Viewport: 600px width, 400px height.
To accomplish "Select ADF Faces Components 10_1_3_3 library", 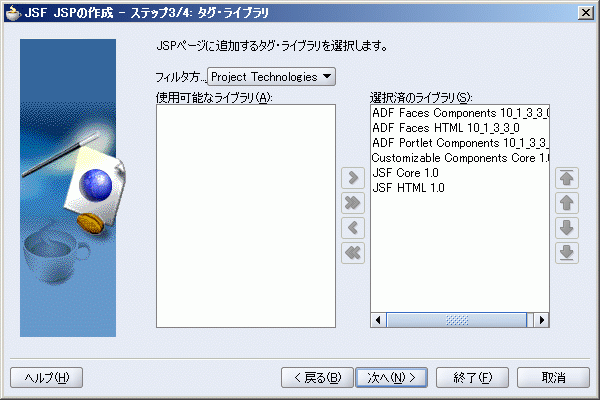I will tap(460, 113).
